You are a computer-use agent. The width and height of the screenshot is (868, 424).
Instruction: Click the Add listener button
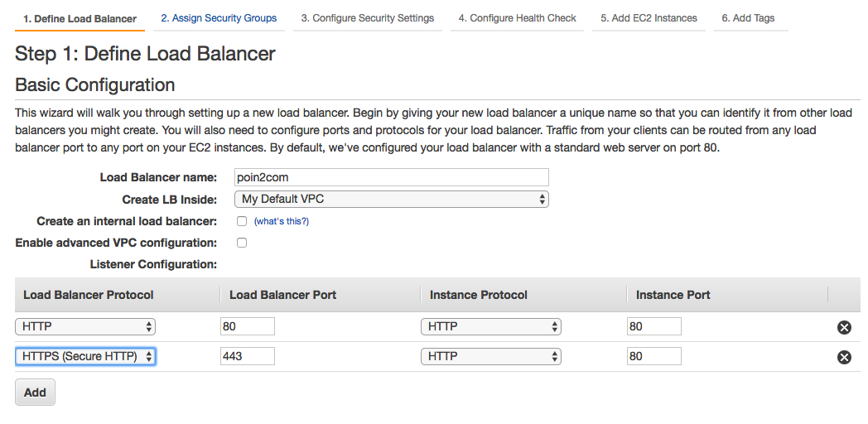[x=35, y=393]
